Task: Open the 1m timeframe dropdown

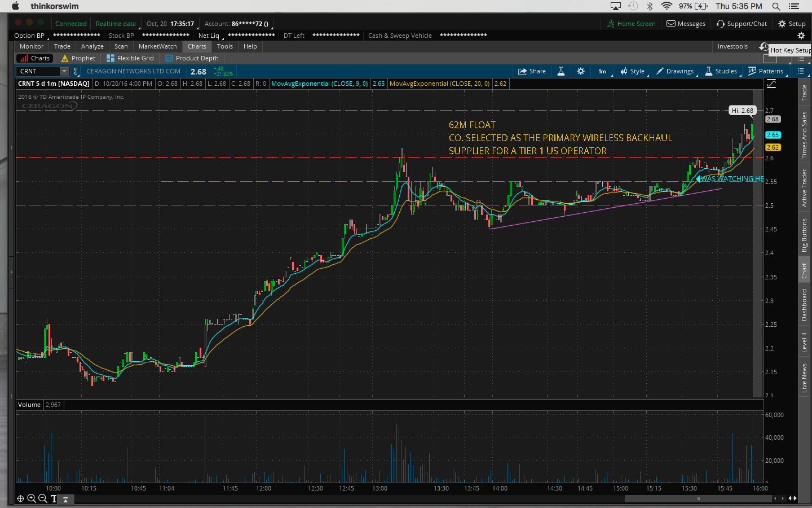Action: 602,71
